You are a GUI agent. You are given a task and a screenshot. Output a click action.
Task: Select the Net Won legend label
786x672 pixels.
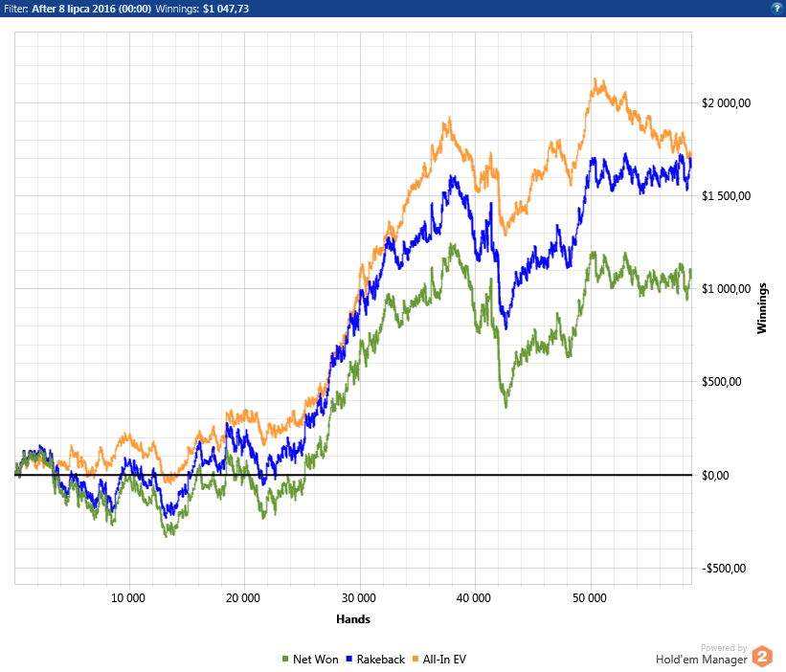click(x=315, y=659)
